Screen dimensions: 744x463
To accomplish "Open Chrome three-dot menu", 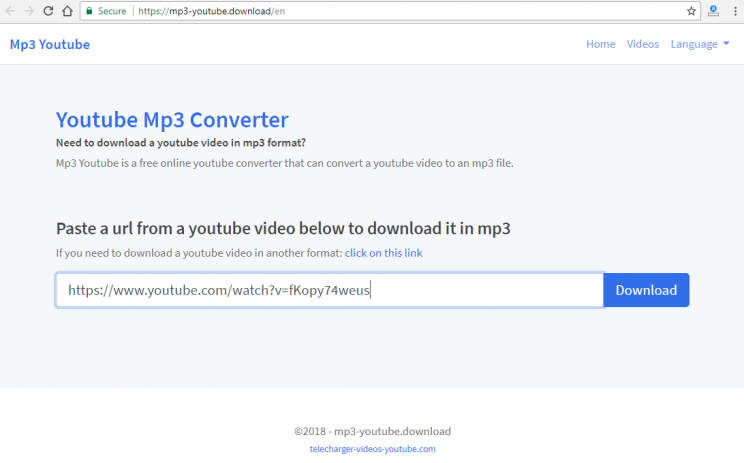I will [x=735, y=11].
